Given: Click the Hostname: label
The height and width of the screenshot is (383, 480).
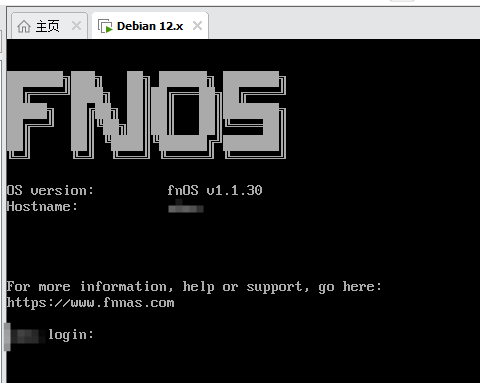Looking at the screenshot, I should tap(42, 207).
